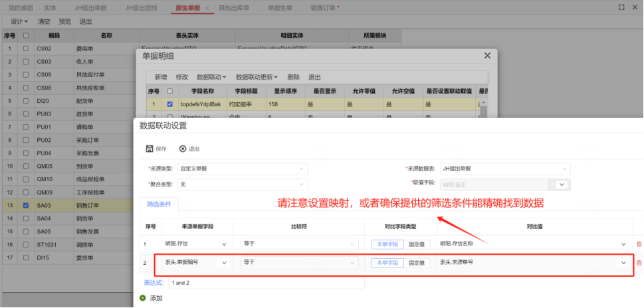644x308 pixels.
Task: Switch to the JH借出单据 tab
Action: click(x=91, y=8)
